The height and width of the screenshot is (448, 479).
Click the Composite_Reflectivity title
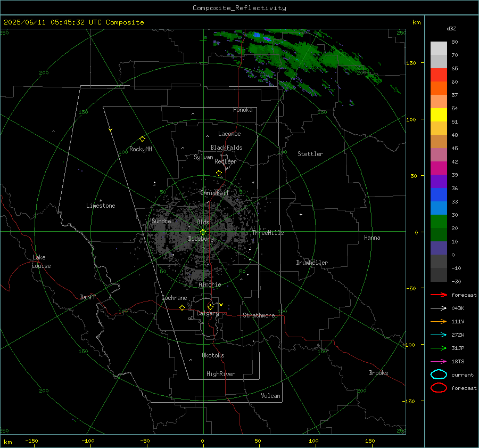point(239,8)
